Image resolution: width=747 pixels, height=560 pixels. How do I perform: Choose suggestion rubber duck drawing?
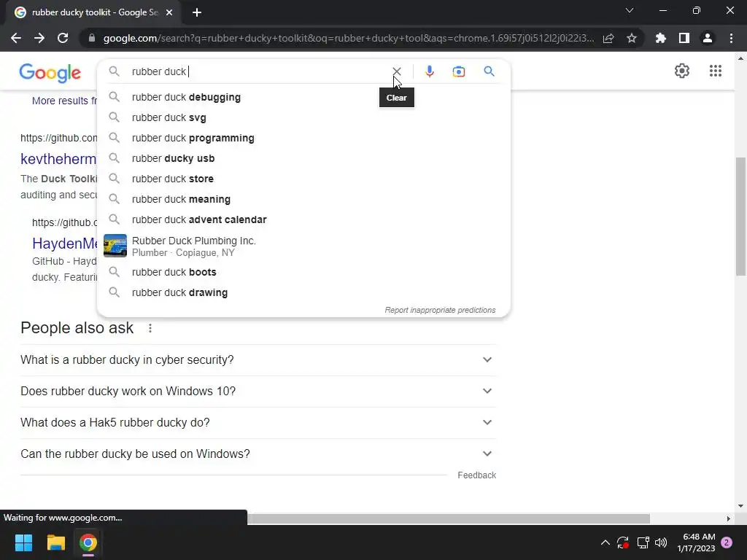click(303, 293)
